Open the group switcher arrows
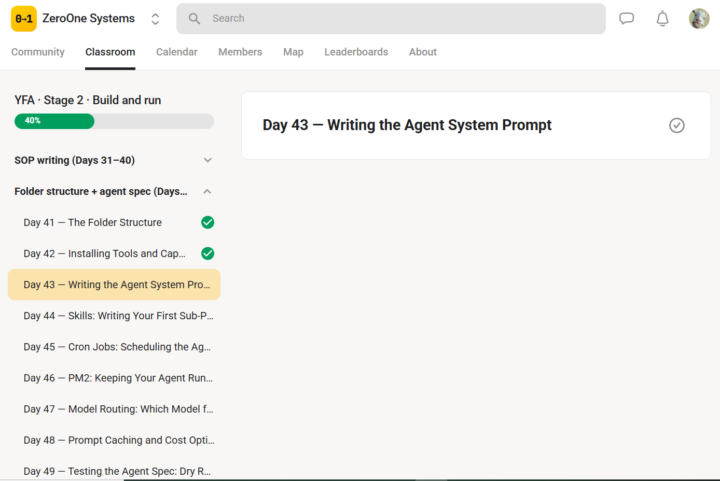The height and width of the screenshot is (481, 720). click(155, 19)
